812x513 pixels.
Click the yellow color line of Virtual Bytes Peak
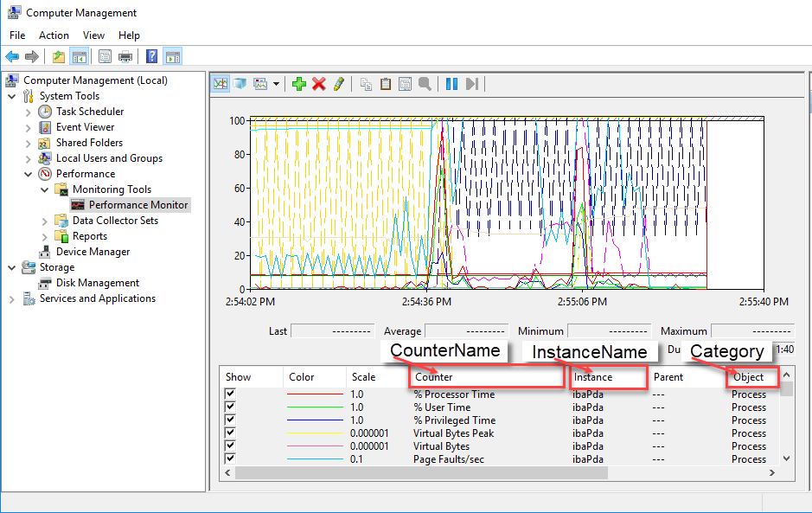tap(315, 433)
